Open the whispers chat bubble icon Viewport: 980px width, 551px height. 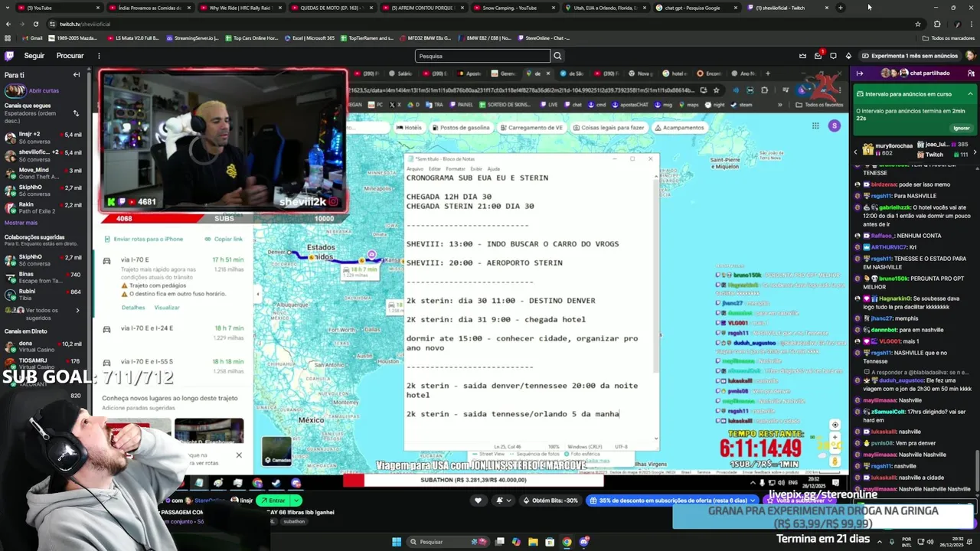(x=833, y=56)
